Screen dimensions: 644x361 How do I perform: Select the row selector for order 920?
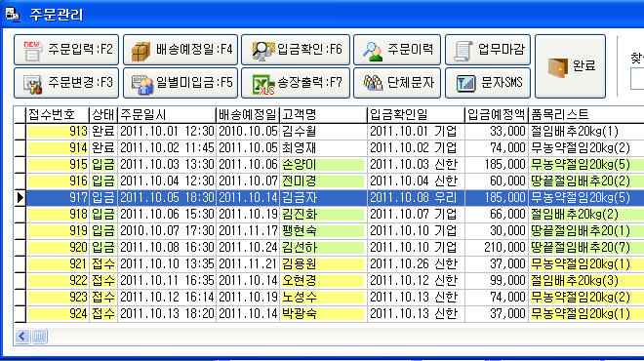coord(20,247)
